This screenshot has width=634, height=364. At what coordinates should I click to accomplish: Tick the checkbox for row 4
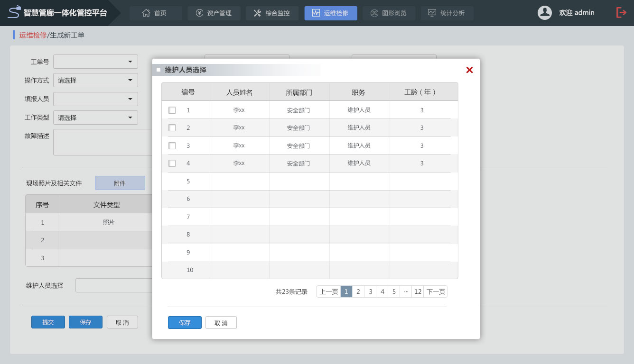172,164
